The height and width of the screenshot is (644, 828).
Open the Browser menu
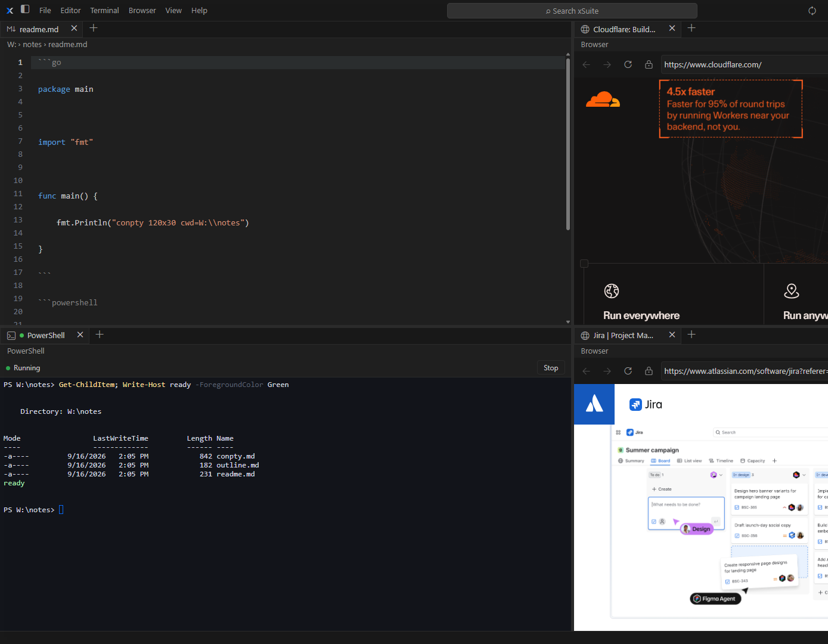(x=142, y=10)
